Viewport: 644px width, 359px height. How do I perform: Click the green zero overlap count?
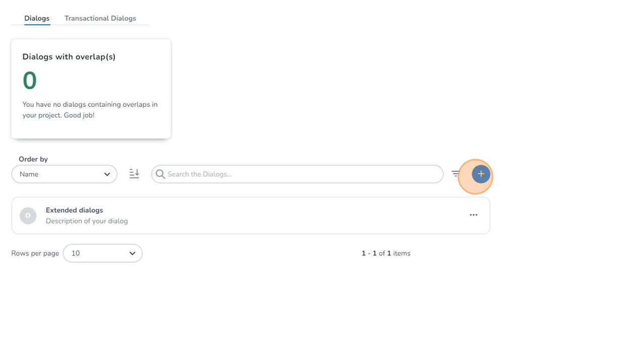(30, 81)
